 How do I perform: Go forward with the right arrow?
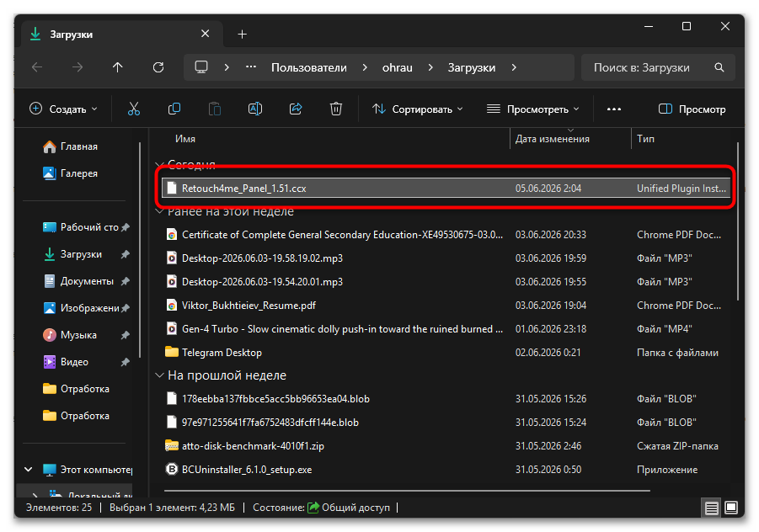78,67
